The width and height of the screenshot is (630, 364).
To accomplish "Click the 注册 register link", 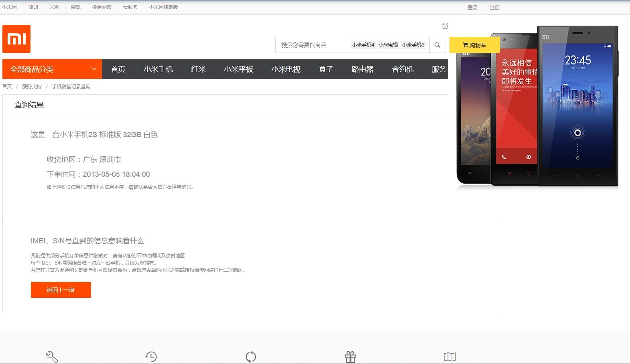I will (x=495, y=7).
